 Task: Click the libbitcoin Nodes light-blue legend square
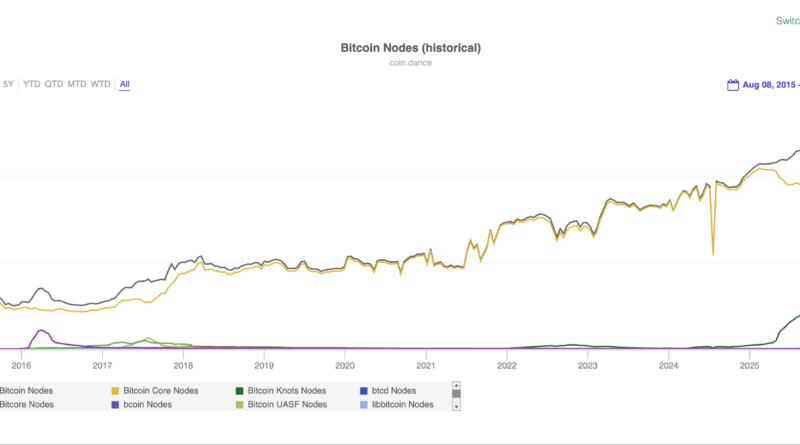pyautogui.click(x=364, y=404)
